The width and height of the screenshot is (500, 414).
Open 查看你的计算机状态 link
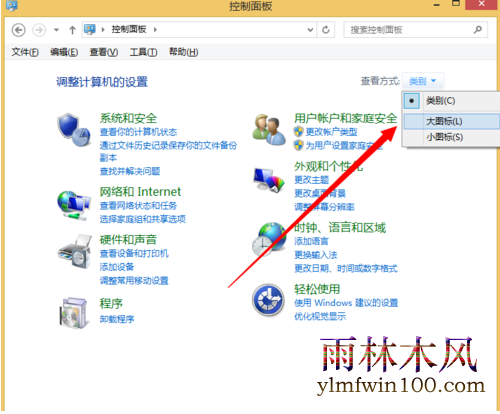[x=138, y=132]
